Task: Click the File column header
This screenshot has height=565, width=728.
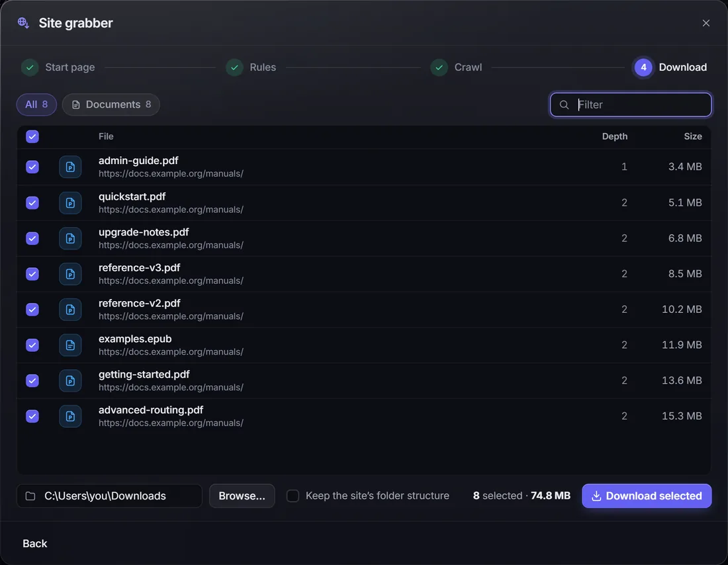Action: coord(106,136)
